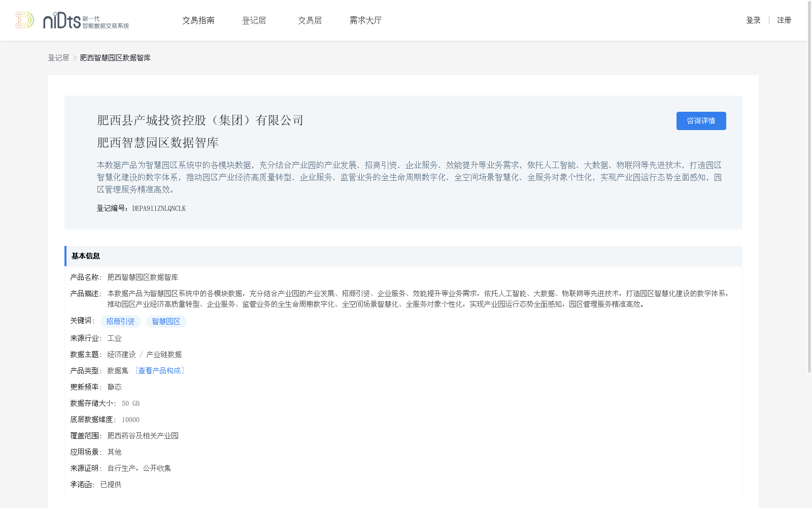The width and height of the screenshot is (812, 508).
Task: Click the source proof 自行生产，公开收集
Action: pyautogui.click(x=139, y=468)
